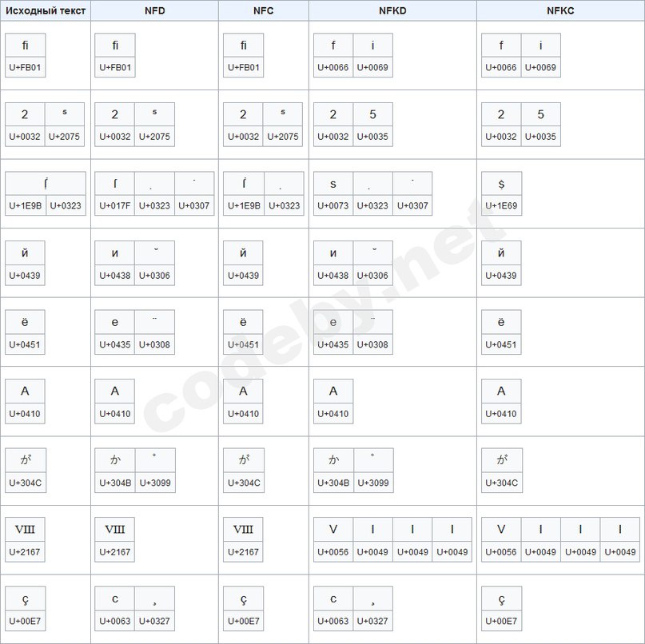Click U+0066 in the NFKD column

pos(332,67)
